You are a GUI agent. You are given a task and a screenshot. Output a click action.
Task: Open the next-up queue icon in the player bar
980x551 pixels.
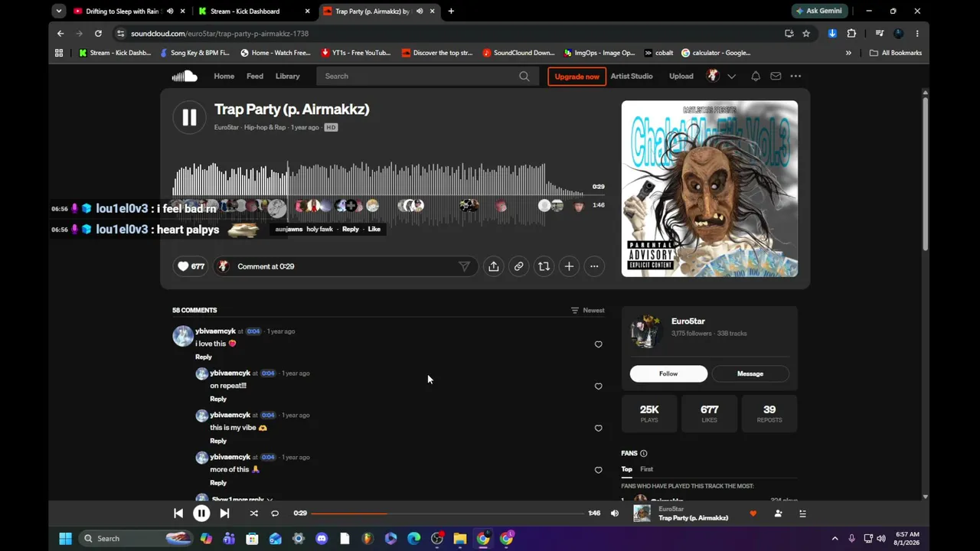(802, 514)
